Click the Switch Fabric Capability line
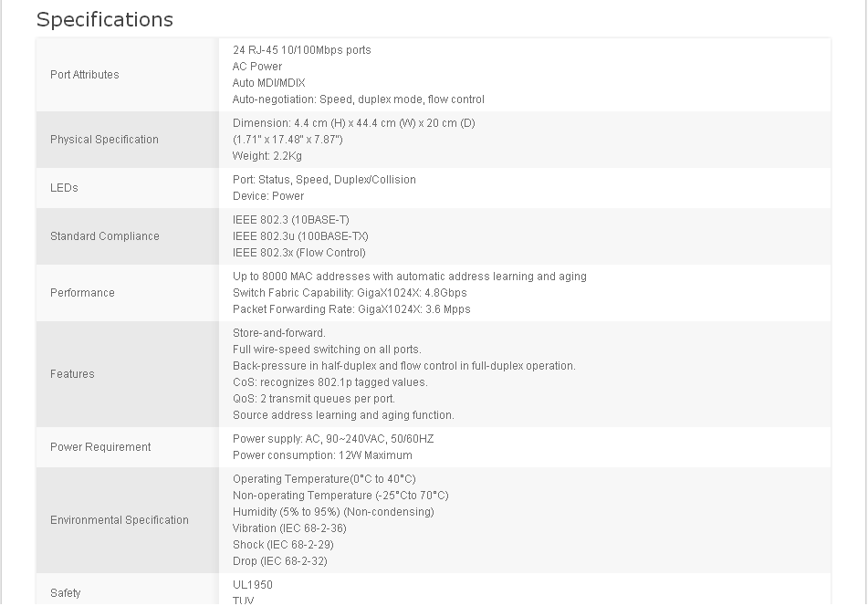Image resolution: width=868 pixels, height=606 pixels. click(350, 293)
